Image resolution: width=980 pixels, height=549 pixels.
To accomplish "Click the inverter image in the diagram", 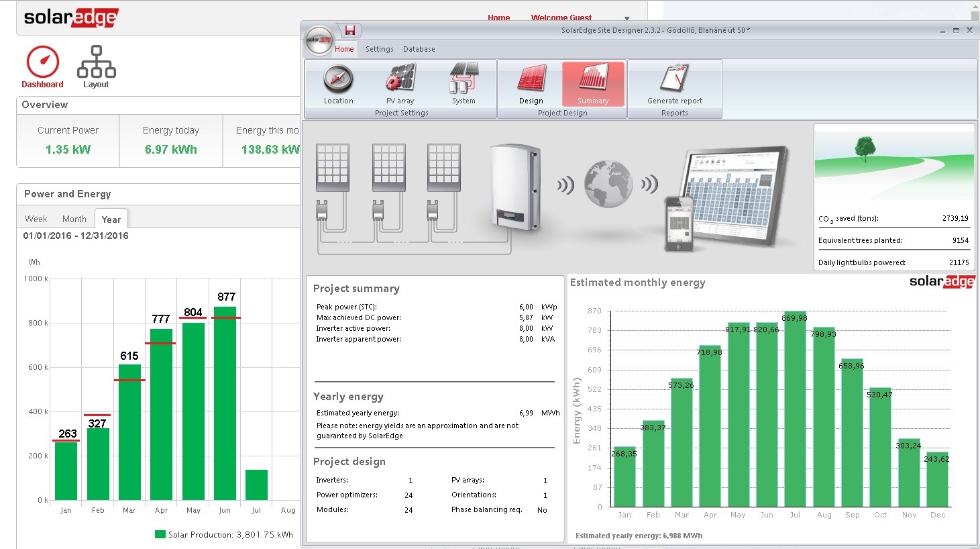I will tap(515, 189).
